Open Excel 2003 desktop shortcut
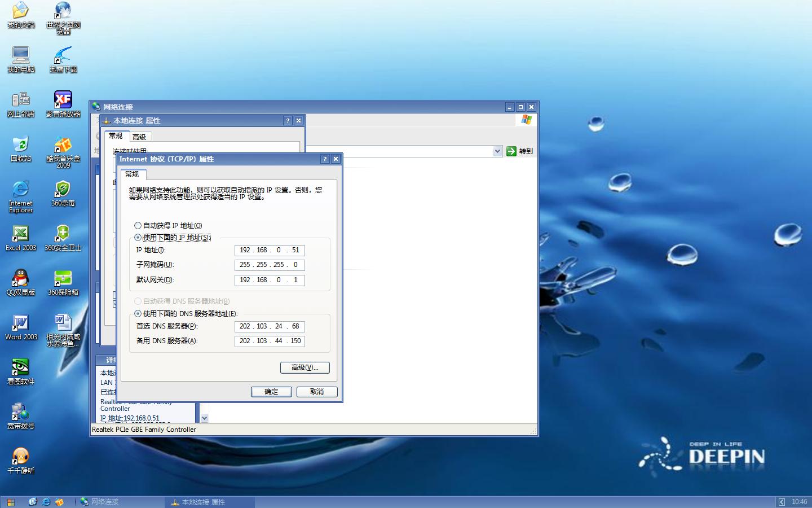The height and width of the screenshot is (508, 812). click(x=20, y=234)
